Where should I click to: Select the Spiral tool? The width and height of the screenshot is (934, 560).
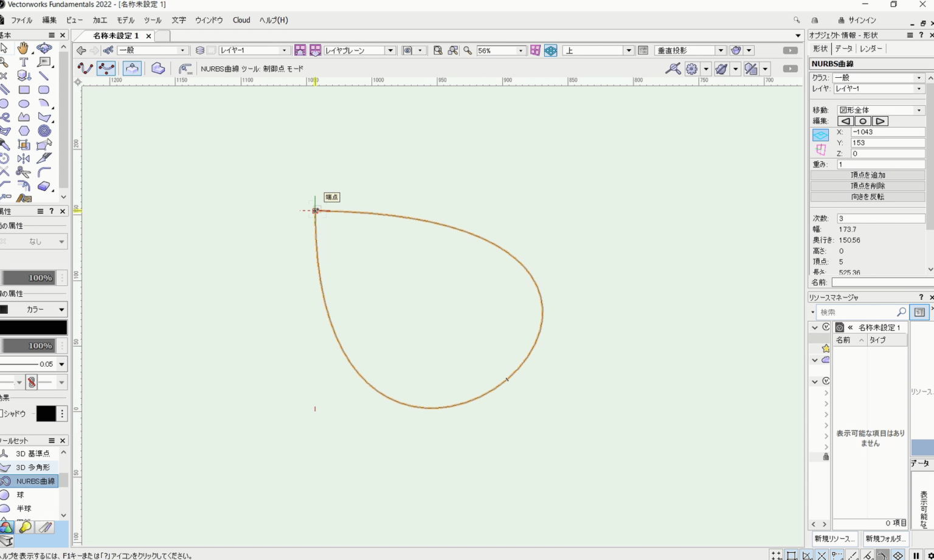(x=44, y=131)
